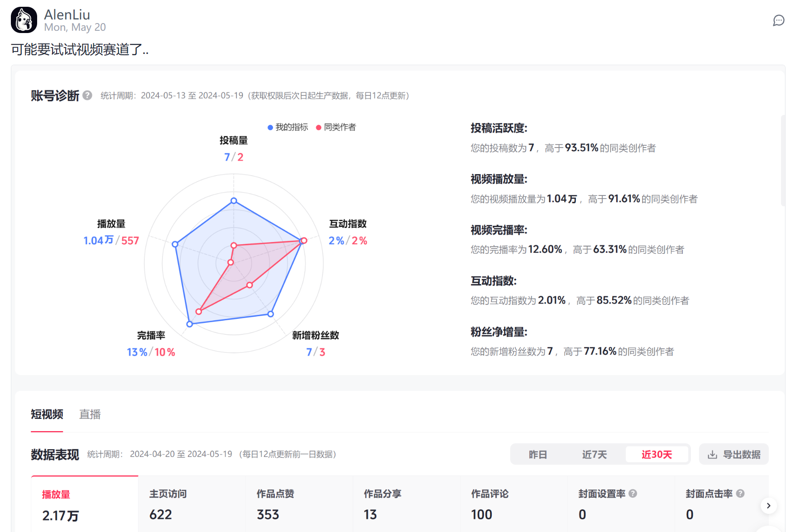Select the 昨日 time range
The image size is (791, 532).
538,455
